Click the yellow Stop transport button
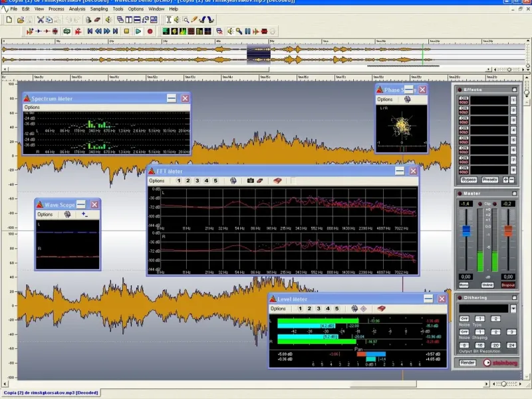This screenshot has width=532, height=399. tap(126, 31)
